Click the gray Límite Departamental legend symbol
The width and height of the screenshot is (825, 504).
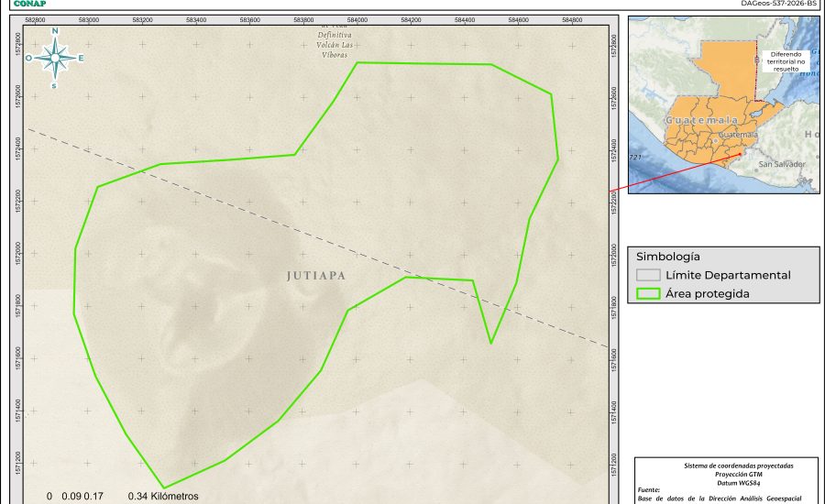coord(648,275)
